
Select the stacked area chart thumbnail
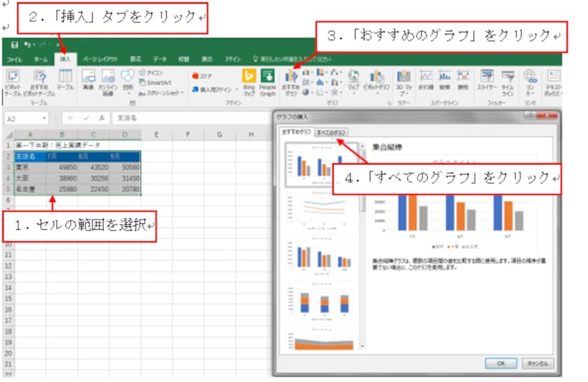pos(323,339)
